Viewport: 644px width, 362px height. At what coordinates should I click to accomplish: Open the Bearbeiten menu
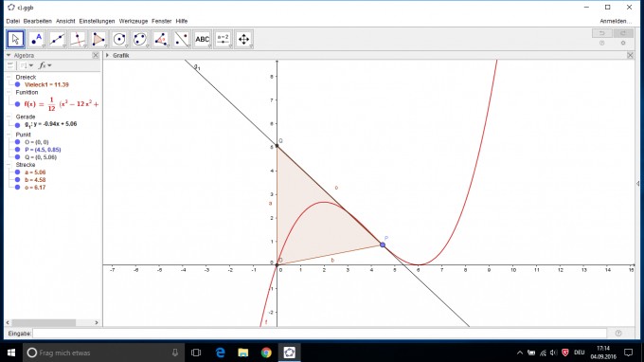pyautogui.click(x=37, y=21)
